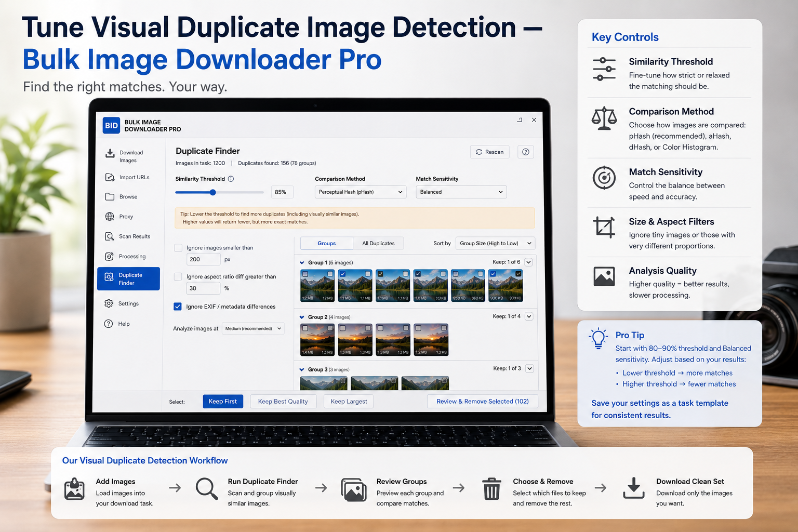798x532 pixels.
Task: Open the Keep: 1 of 4 dropdown
Action: point(529,316)
